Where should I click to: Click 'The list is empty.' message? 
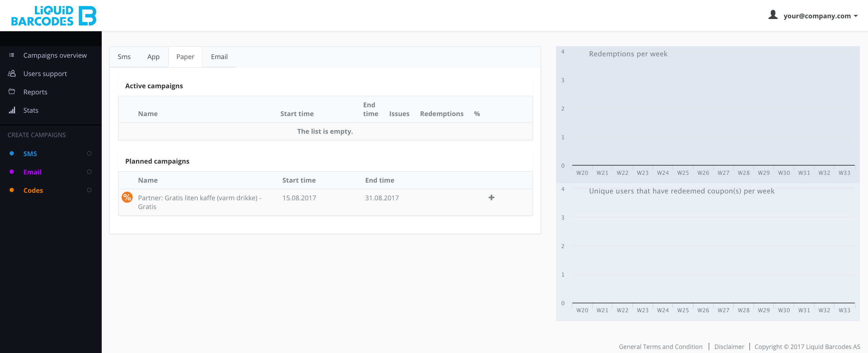tap(325, 131)
